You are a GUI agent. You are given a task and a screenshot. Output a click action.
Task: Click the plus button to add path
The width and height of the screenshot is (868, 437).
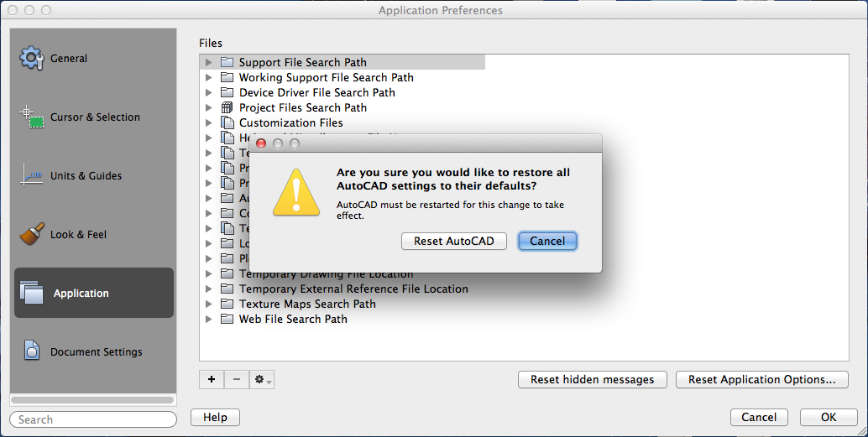click(x=212, y=379)
